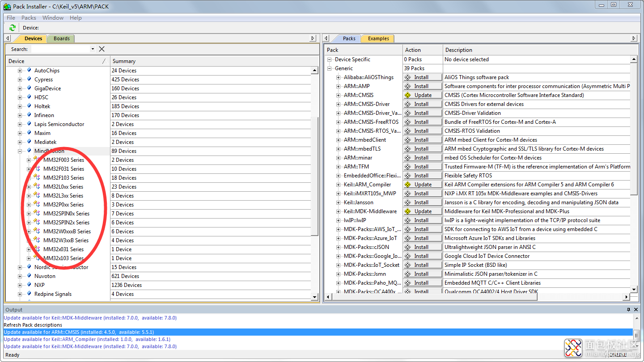Image resolution: width=644 pixels, height=362 pixels.
Task: Open the Help menu
Action: [76, 17]
